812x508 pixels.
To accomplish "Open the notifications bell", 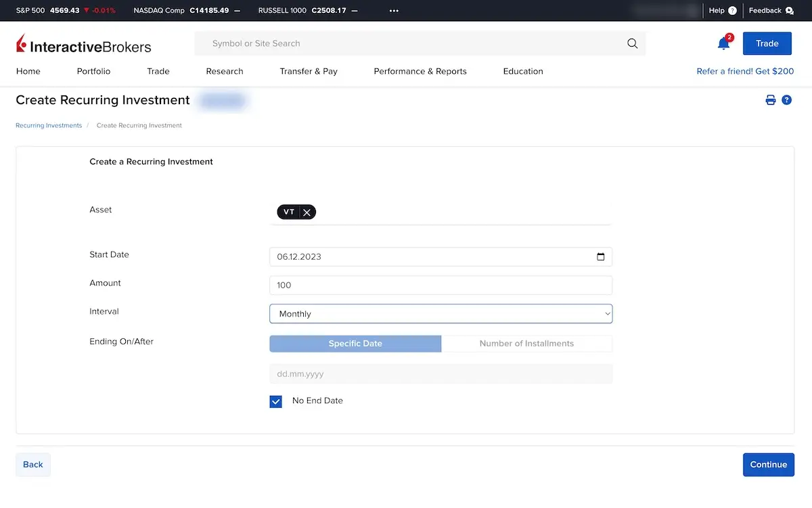I will pos(723,43).
